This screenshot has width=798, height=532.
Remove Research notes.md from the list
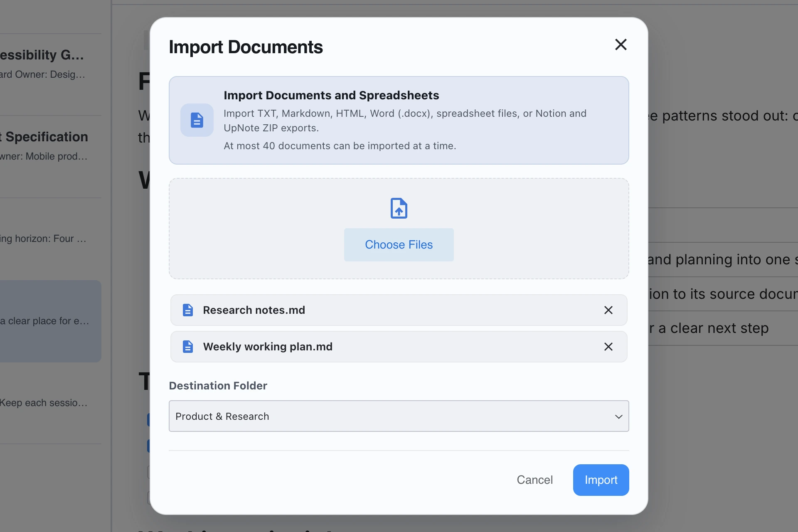608,310
